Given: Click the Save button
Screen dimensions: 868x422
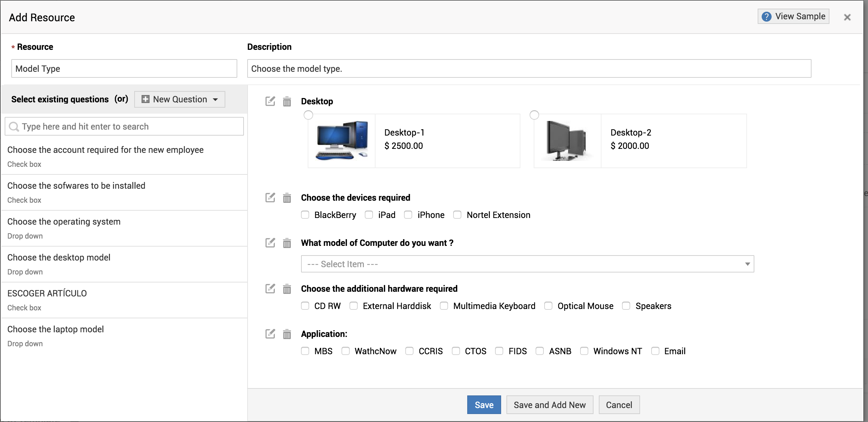Looking at the screenshot, I should click(484, 404).
